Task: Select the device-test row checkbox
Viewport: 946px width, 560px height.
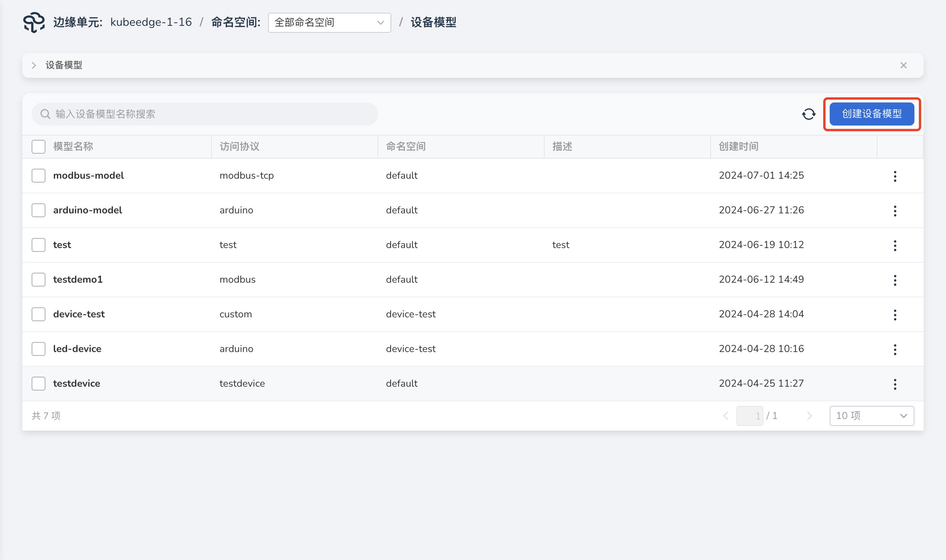Action: click(x=39, y=314)
